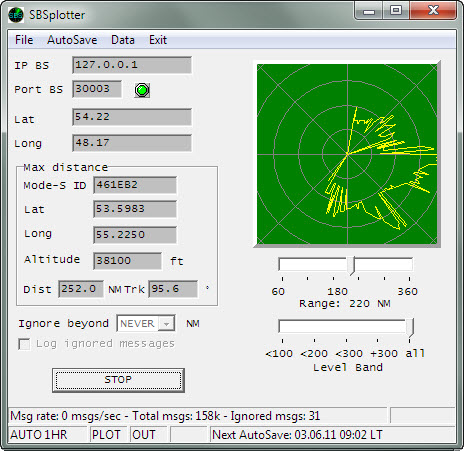Click the station Lat field 54.22
Image resolution: width=464 pixels, height=451 pixels.
click(132, 117)
